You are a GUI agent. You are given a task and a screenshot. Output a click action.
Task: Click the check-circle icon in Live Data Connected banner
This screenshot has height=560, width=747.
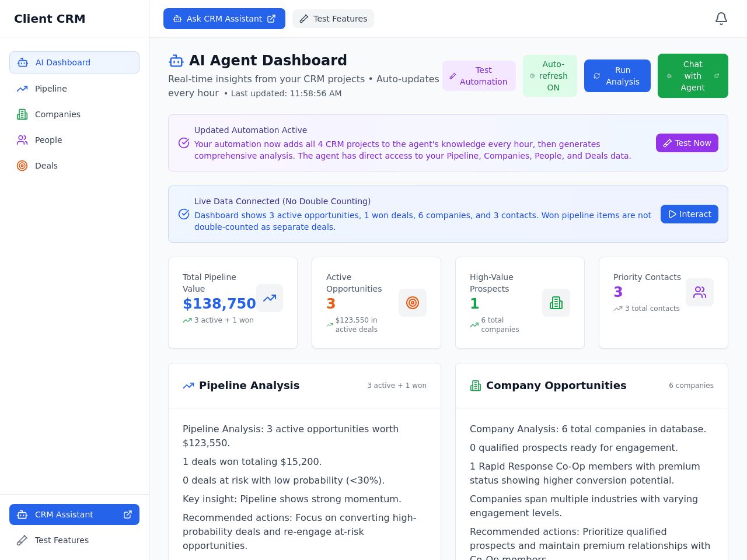(184, 214)
